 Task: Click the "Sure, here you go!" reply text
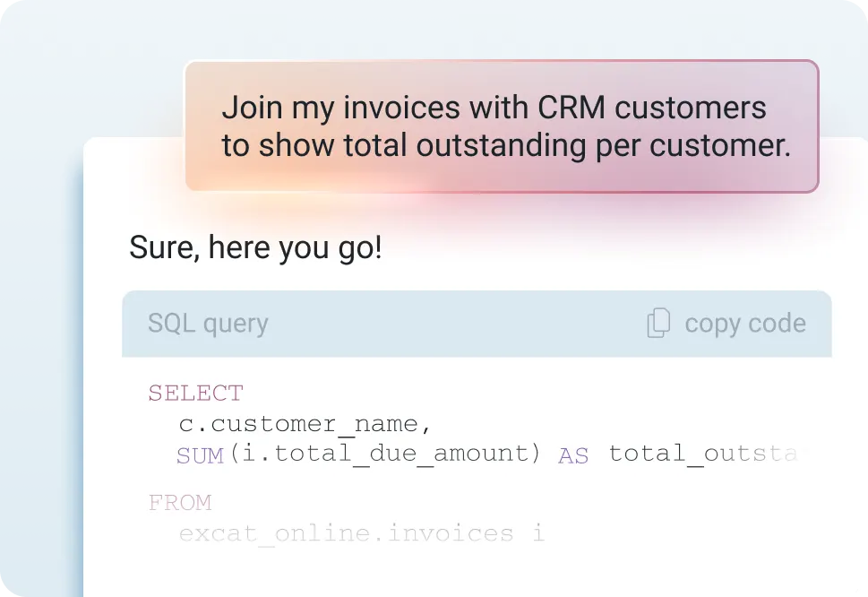(x=255, y=248)
